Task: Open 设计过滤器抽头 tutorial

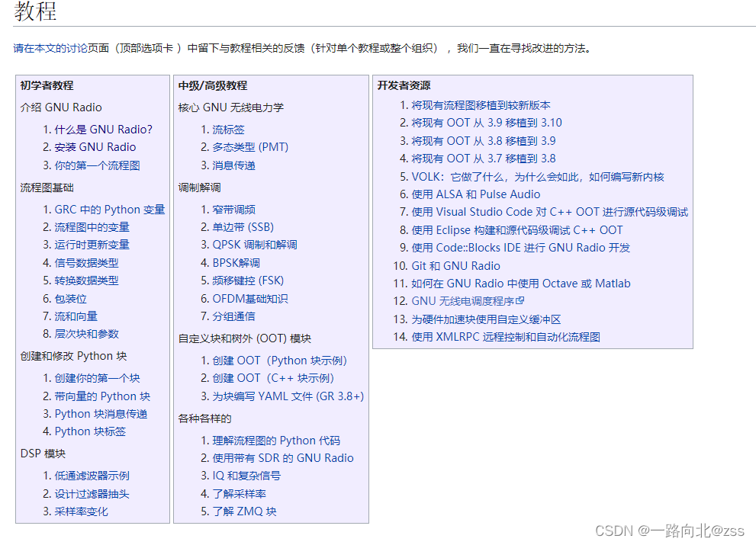Action: [92, 494]
